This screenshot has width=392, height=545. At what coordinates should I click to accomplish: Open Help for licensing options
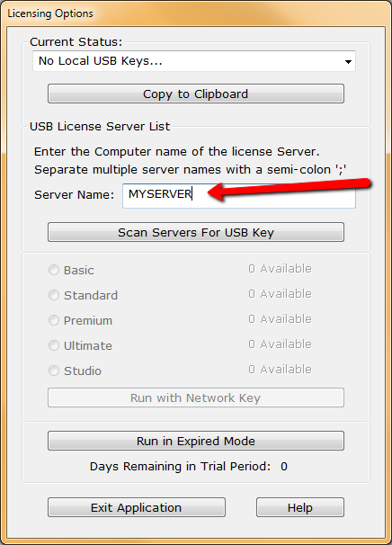tap(300, 507)
